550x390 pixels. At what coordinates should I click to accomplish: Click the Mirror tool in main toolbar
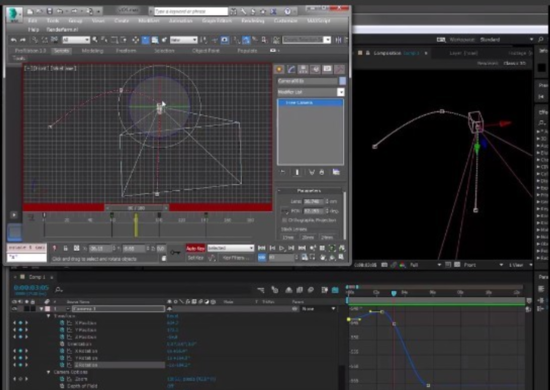point(338,40)
